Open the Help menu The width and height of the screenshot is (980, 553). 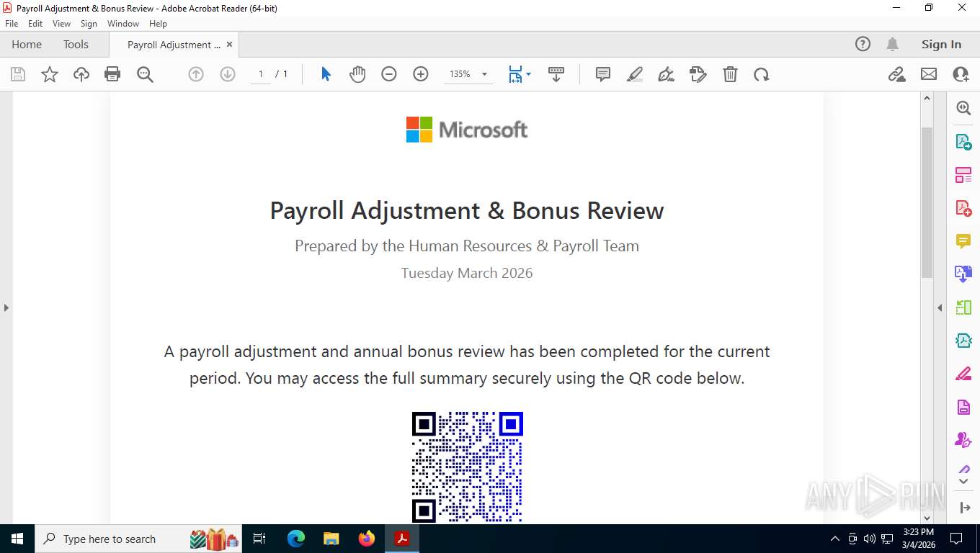tap(158, 24)
